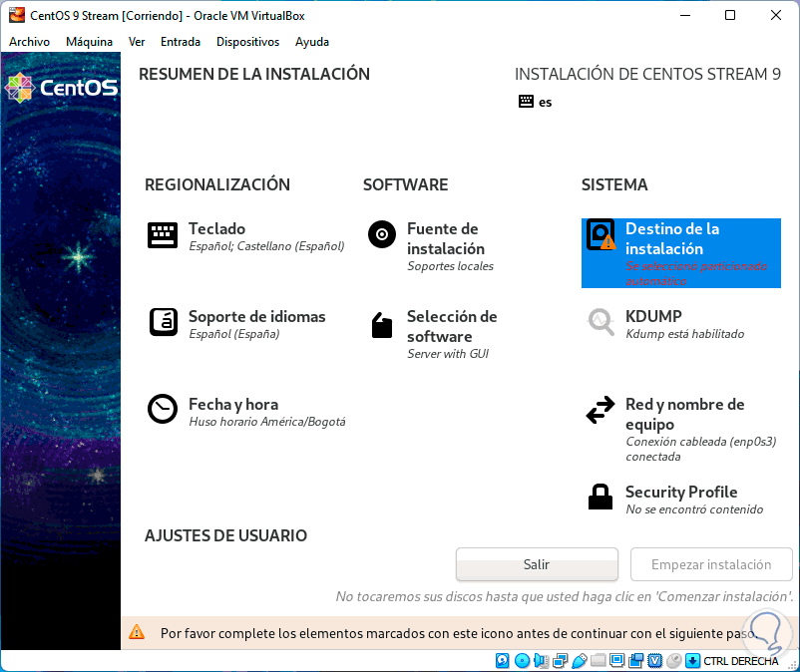Open the Fuente de instalación disc icon

(x=382, y=234)
